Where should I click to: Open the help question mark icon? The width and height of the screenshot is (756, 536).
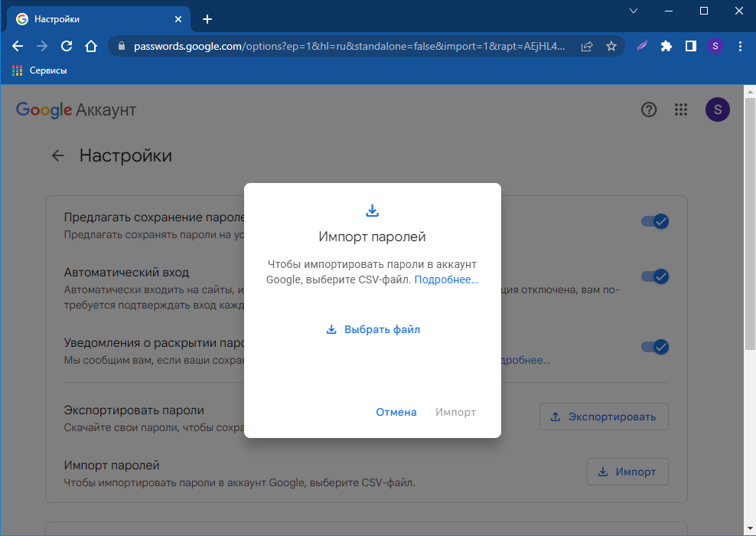point(649,109)
